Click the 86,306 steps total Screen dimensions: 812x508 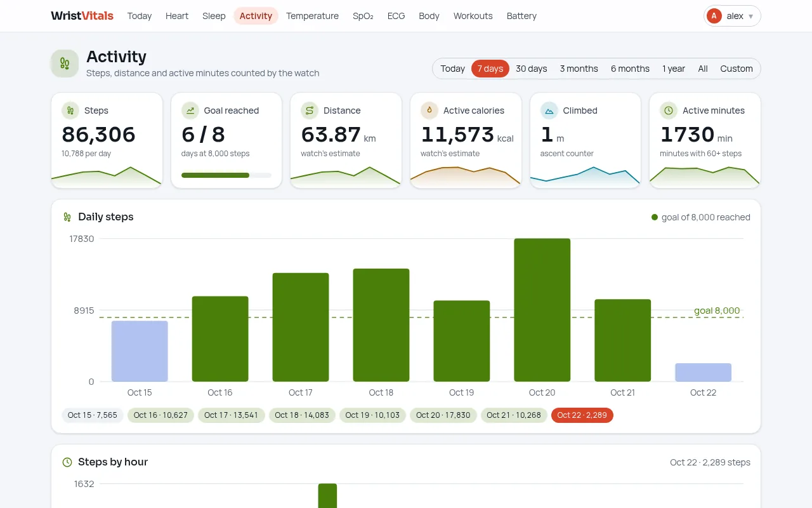tap(98, 135)
